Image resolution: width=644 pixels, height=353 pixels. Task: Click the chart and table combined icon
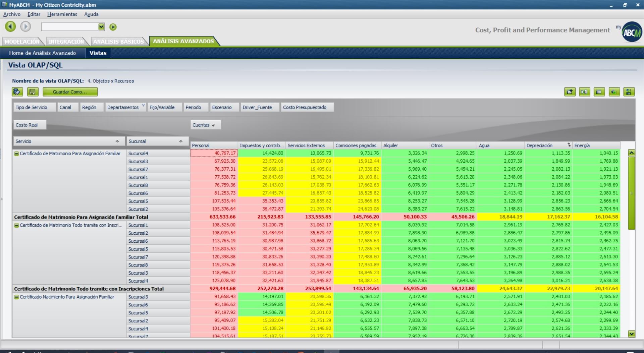tap(629, 92)
